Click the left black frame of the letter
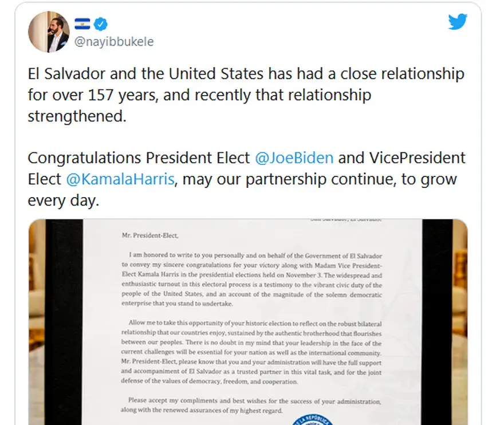The image size is (504, 425). click(x=64, y=322)
